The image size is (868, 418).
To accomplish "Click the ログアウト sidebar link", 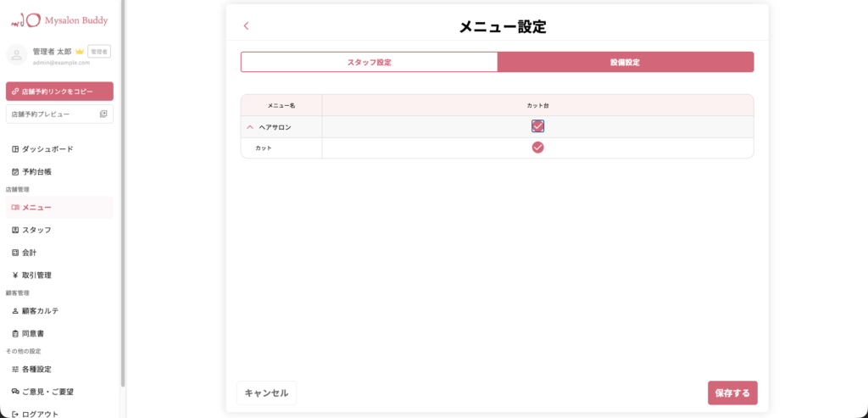I will 36,413.
